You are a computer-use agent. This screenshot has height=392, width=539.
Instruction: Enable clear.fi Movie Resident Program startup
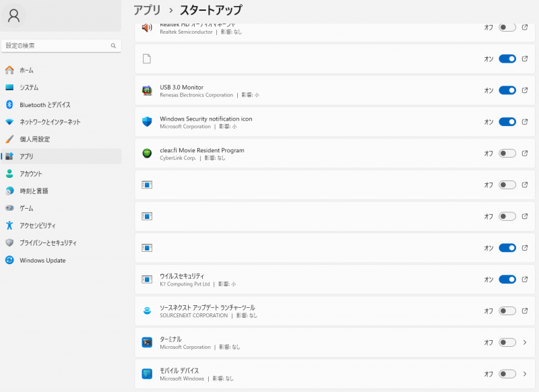(x=507, y=154)
